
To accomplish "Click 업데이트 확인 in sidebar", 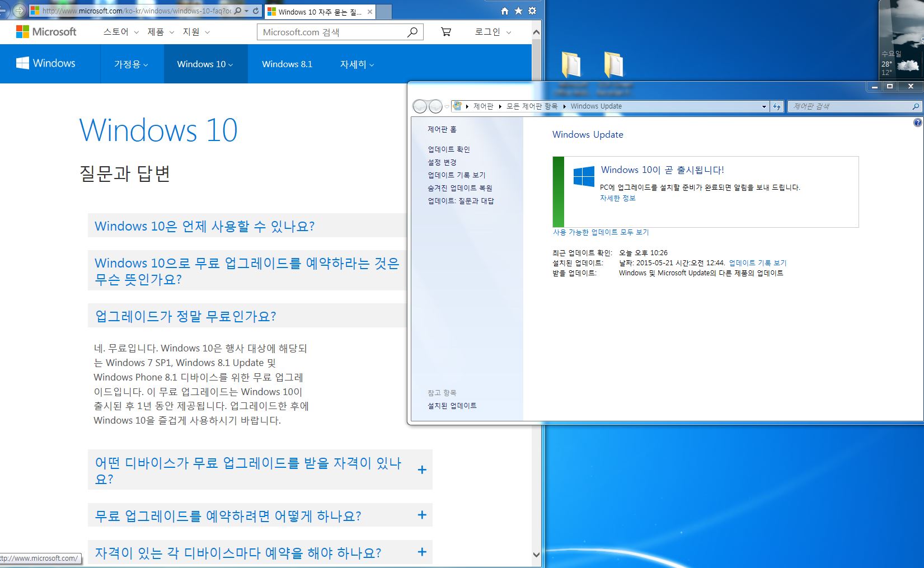I will [x=449, y=149].
